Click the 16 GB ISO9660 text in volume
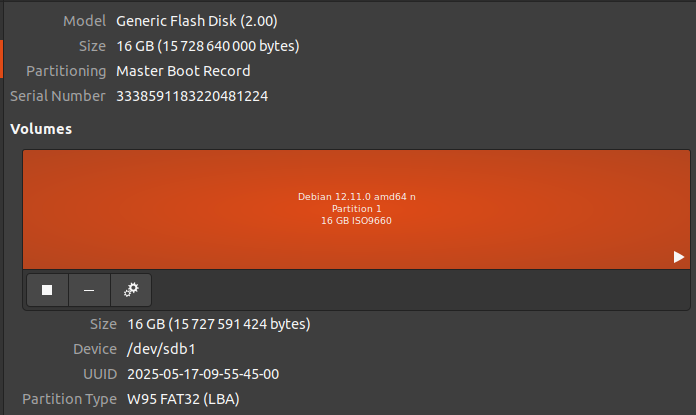 coord(356,220)
